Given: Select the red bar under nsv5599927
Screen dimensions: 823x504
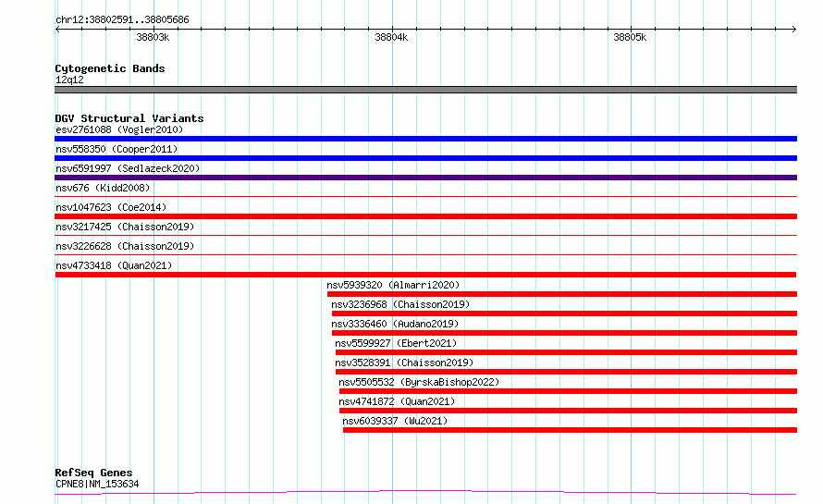Looking at the screenshot, I should coord(566,352).
